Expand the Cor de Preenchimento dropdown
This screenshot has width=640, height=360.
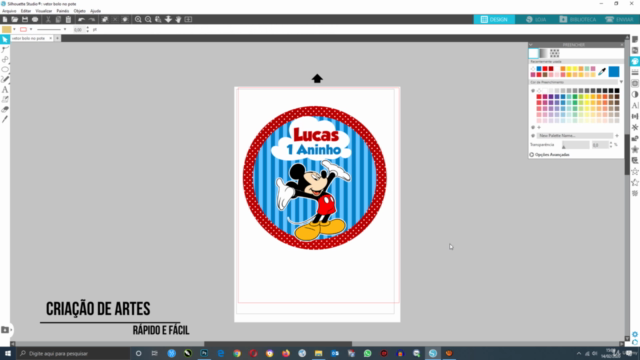(x=621, y=82)
